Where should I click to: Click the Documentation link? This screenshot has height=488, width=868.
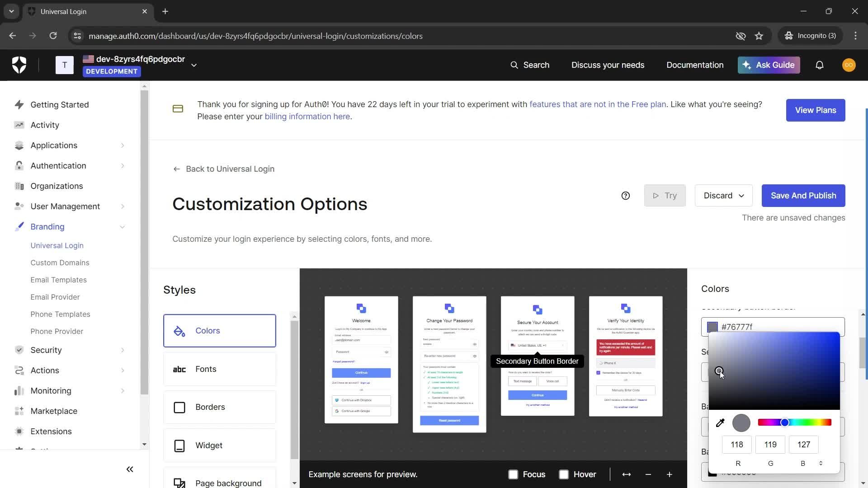695,65
